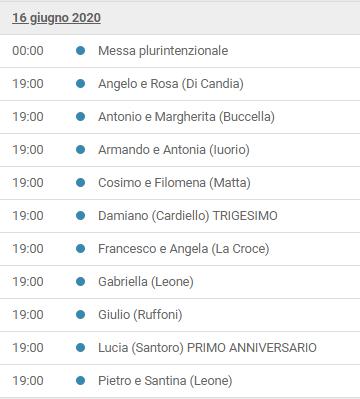Open Lucia (Santoro) PRIMO ANNIVERSARIO entry
360x399 pixels.
[x=207, y=348]
